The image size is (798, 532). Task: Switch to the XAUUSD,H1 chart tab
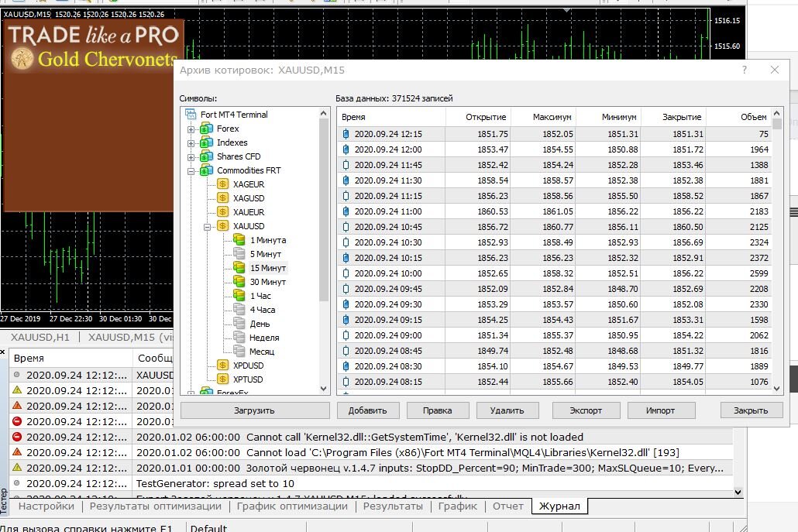[40, 337]
